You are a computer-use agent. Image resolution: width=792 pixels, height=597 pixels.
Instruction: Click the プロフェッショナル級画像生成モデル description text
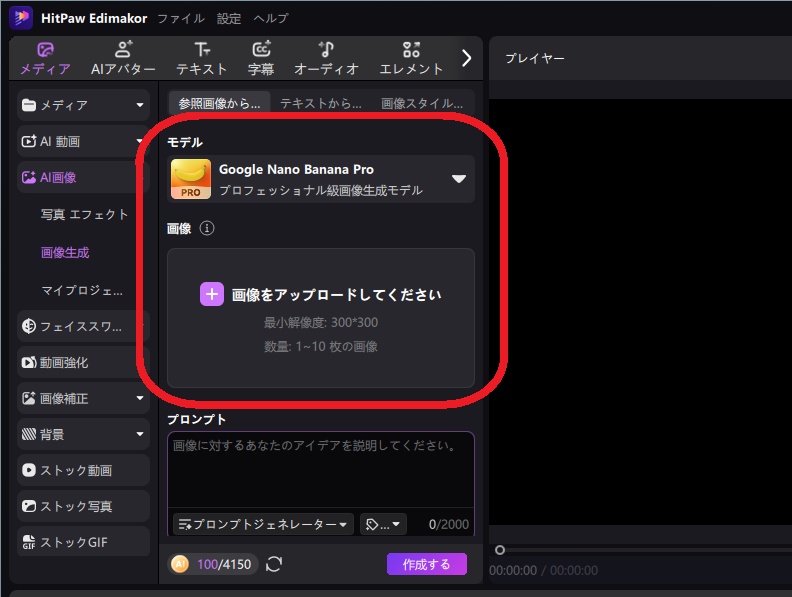coord(321,190)
